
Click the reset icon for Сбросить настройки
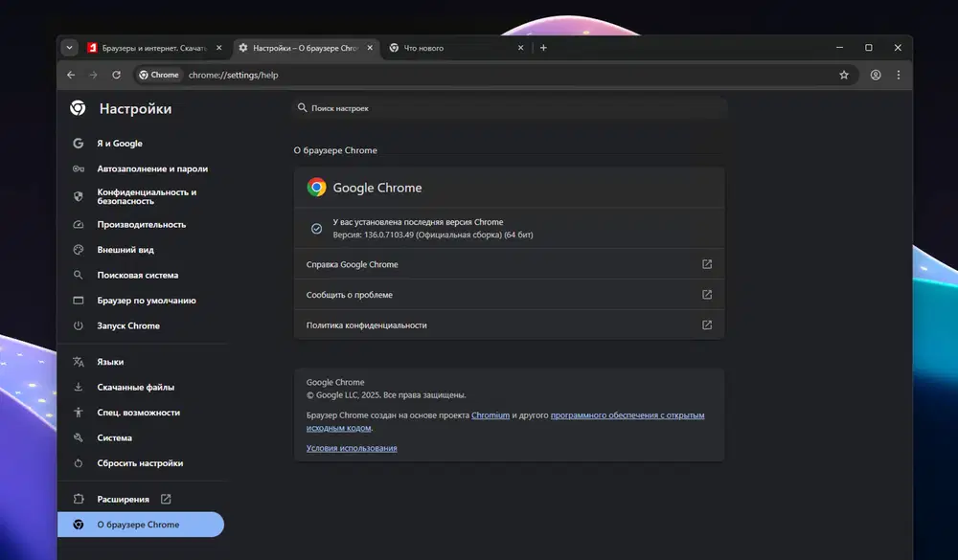click(79, 463)
